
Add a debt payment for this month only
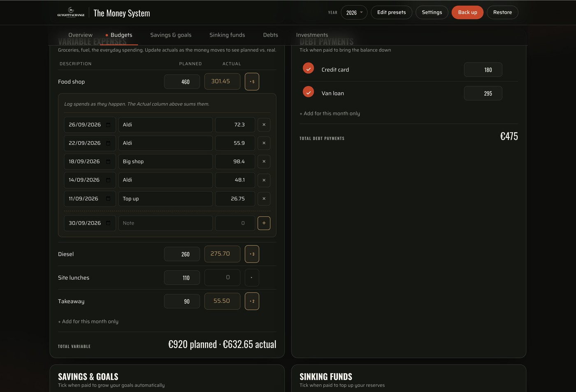click(x=330, y=114)
